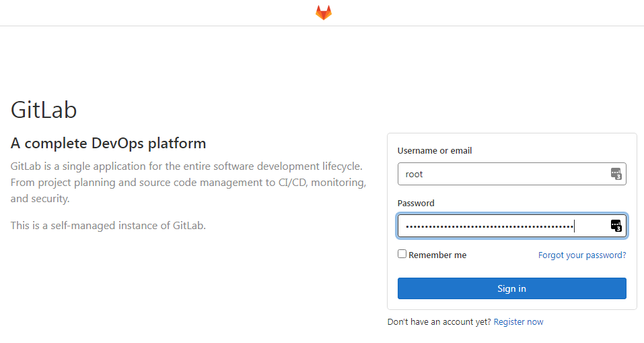Image resolution: width=644 pixels, height=343 pixels.
Task: Click the 'Don't have an account yet?' text
Action: tap(439, 321)
